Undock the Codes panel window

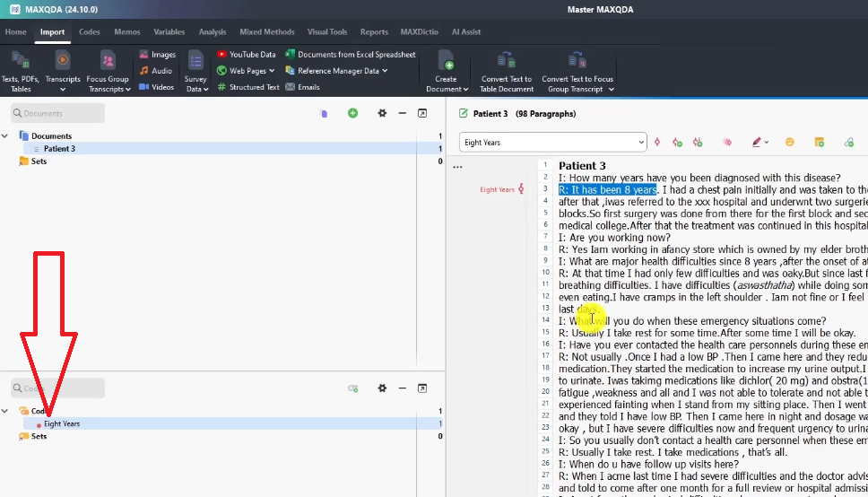422,388
